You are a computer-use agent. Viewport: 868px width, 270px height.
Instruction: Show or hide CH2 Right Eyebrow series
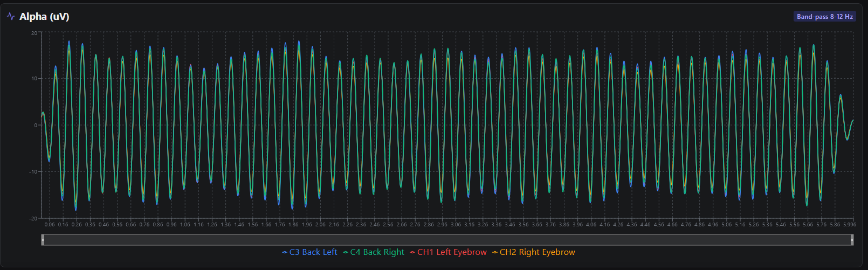tap(537, 252)
